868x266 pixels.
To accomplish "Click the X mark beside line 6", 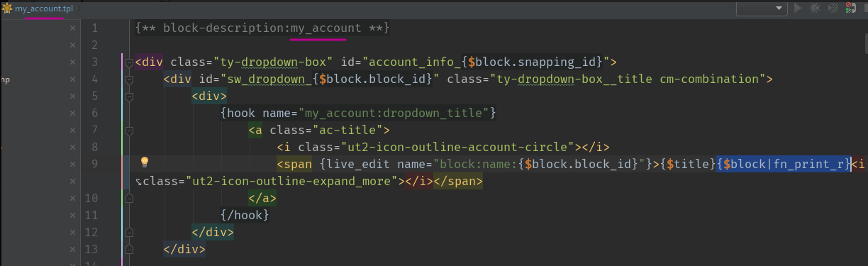I will coord(72,113).
